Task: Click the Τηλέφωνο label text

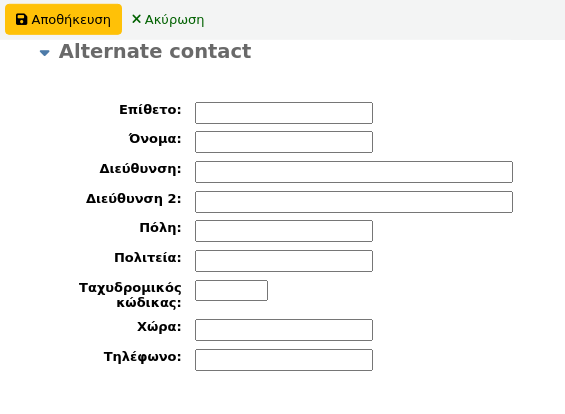Action: tap(143, 357)
